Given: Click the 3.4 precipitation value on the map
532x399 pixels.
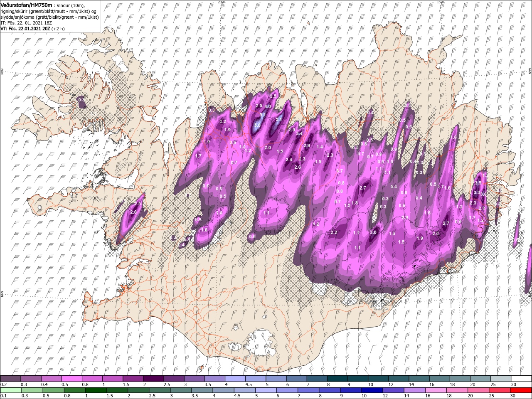Looking at the screenshot, I should click(x=299, y=133).
